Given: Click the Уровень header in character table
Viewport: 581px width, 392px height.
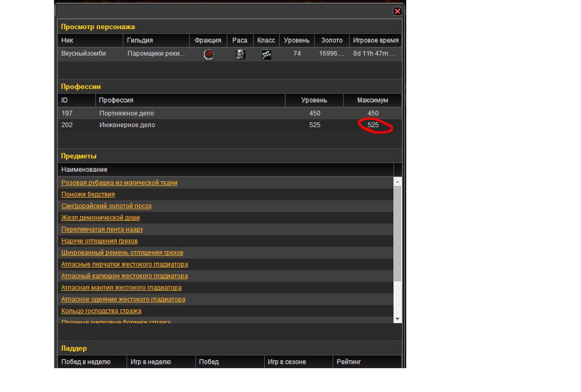Looking at the screenshot, I should [x=297, y=40].
